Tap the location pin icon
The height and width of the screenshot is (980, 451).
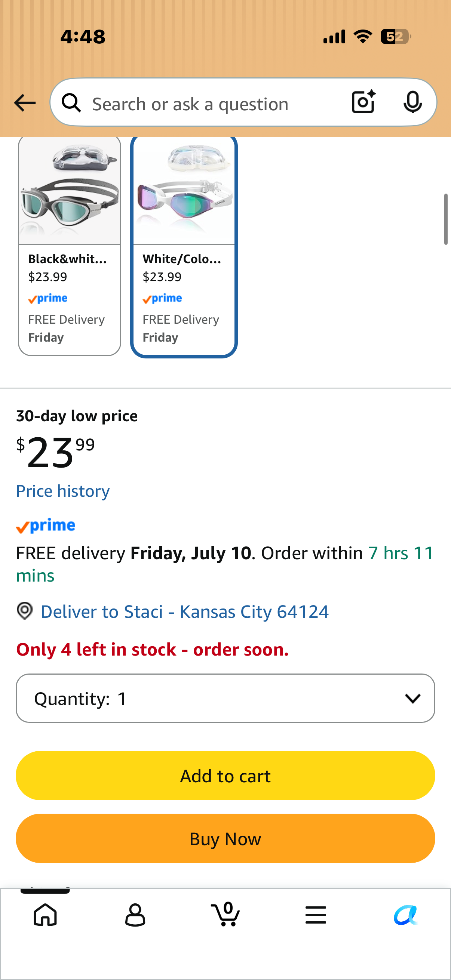tap(25, 611)
